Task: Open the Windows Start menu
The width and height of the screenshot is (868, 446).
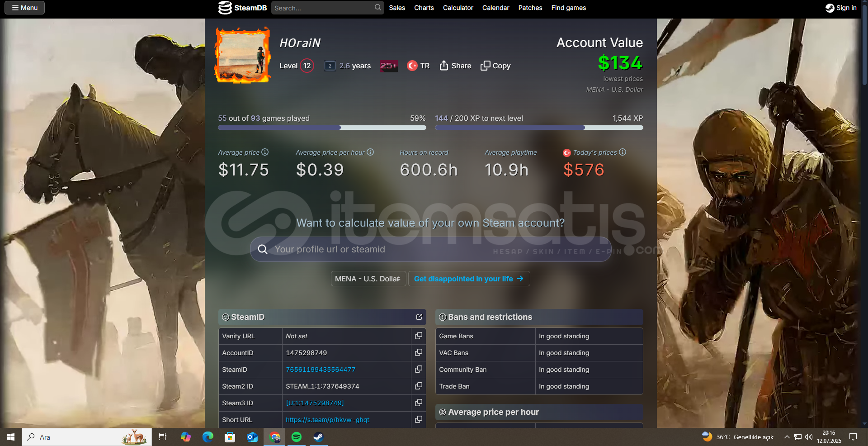Action: click(11, 437)
